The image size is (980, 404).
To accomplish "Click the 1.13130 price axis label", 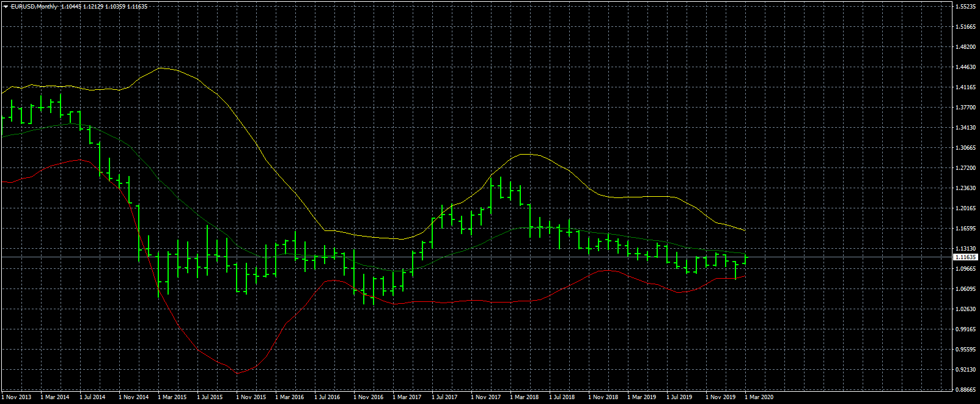I will (967, 249).
